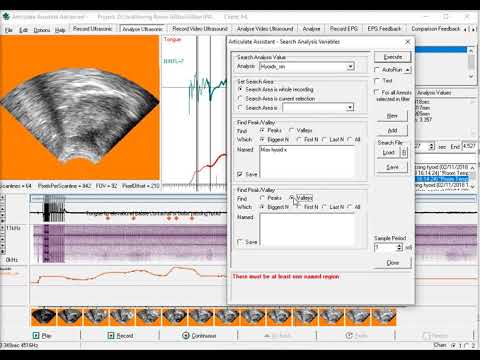Click the Record button at the bottom
The height and width of the screenshot is (360, 480).
pyautogui.click(x=120, y=335)
